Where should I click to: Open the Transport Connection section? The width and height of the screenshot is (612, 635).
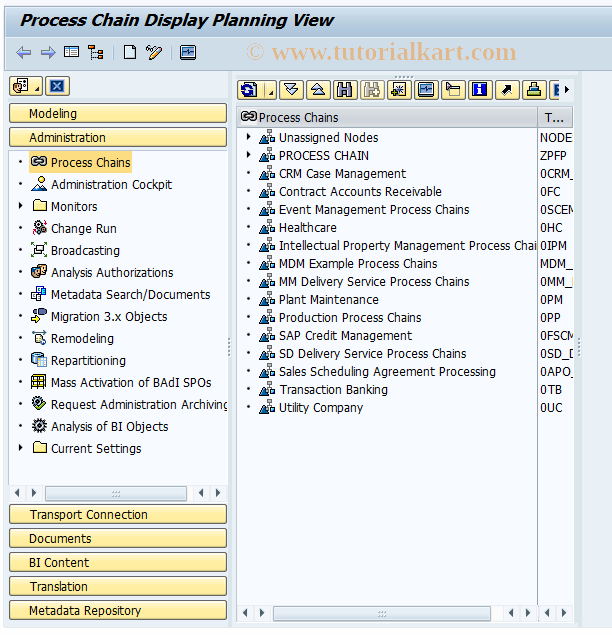pos(118,514)
